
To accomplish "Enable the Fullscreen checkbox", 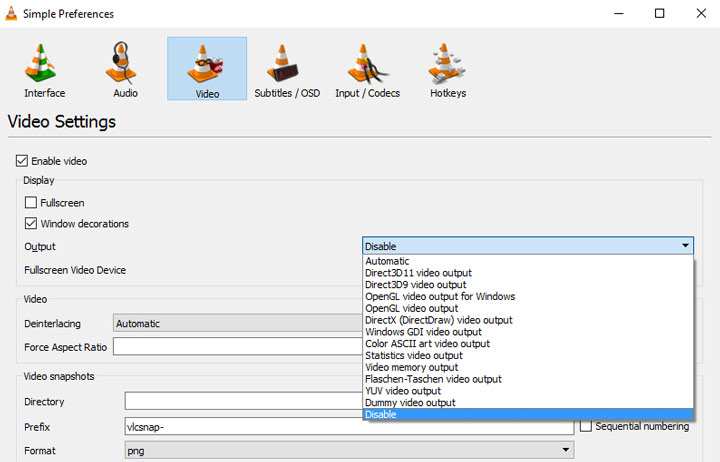I will [31, 203].
